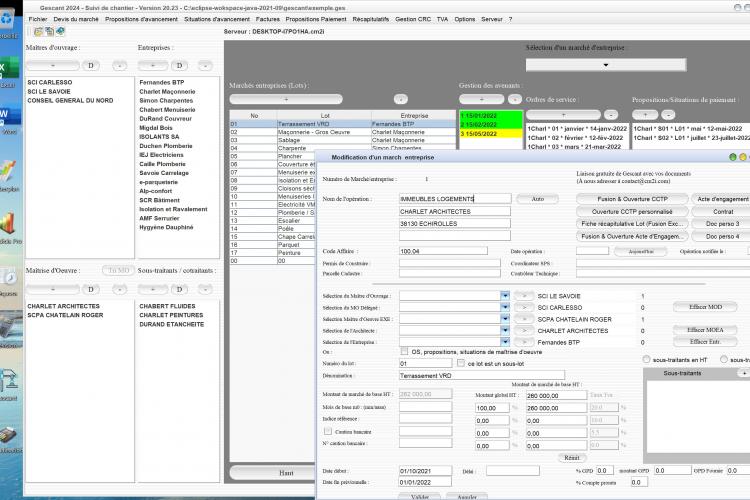Click the Réinit button

click(x=572, y=458)
